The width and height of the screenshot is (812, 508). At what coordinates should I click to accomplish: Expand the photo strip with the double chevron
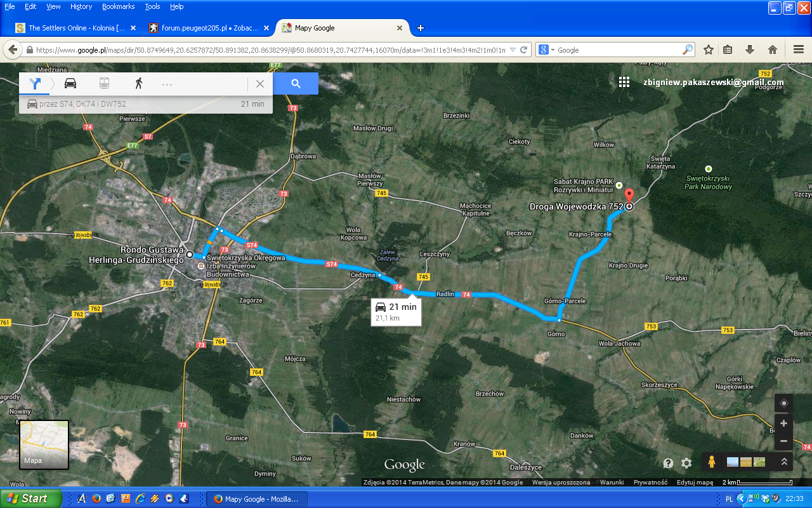tap(784, 462)
